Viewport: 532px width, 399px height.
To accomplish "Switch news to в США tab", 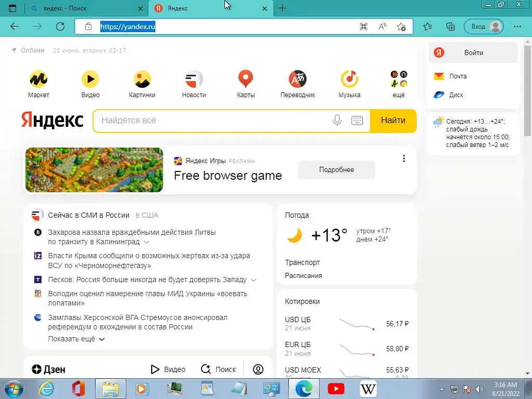I will [x=147, y=215].
